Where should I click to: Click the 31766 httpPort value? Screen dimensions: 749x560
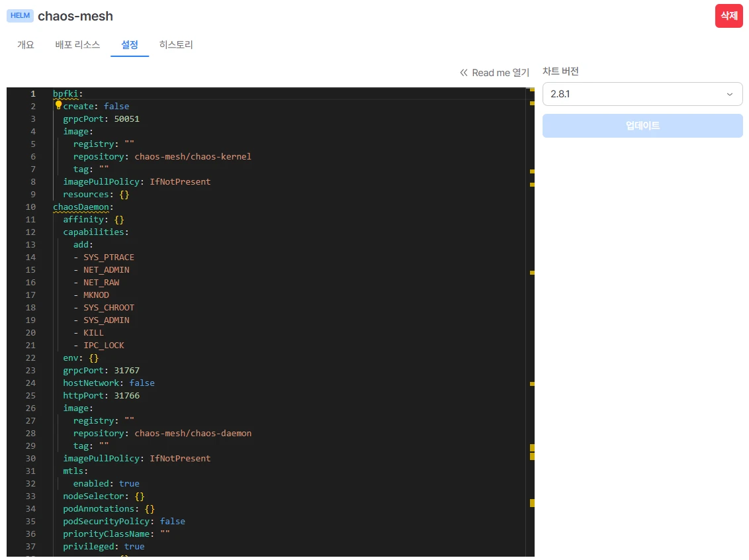pyautogui.click(x=126, y=395)
